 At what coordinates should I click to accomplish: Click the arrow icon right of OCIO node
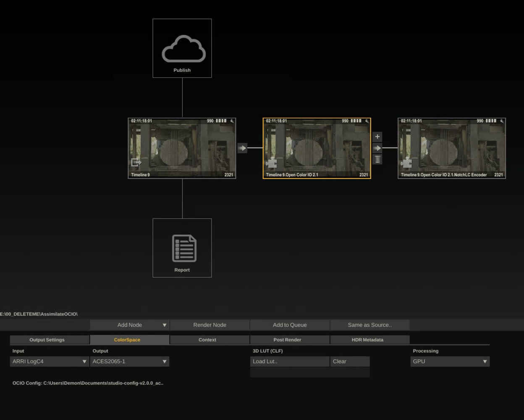[377, 148]
